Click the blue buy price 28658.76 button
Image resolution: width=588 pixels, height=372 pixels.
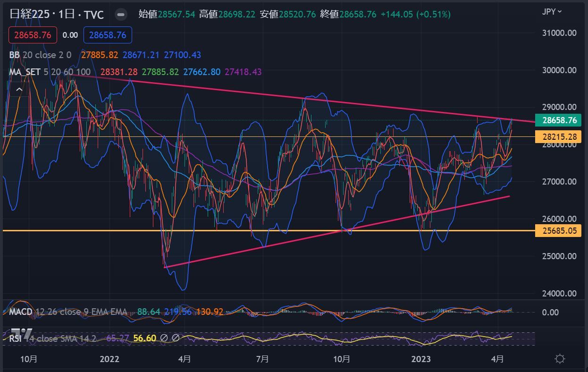[x=108, y=35]
